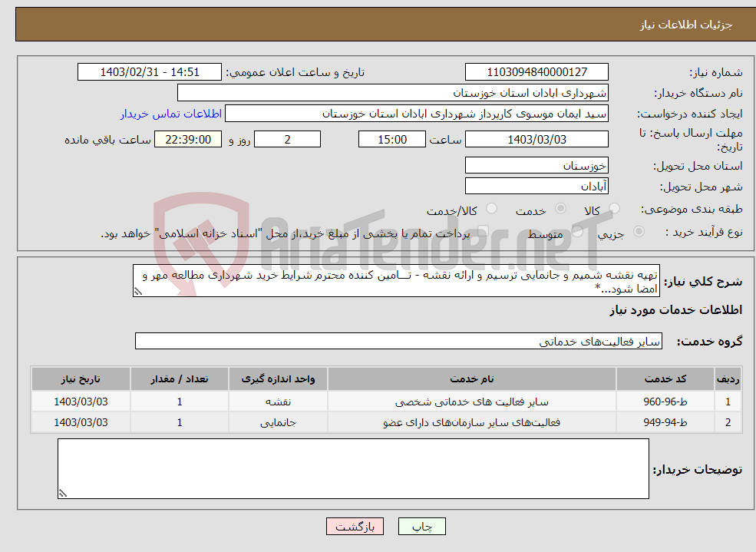This screenshot has width=756, height=552.
Task: Click the date cell in row 2
Action: click(81, 422)
